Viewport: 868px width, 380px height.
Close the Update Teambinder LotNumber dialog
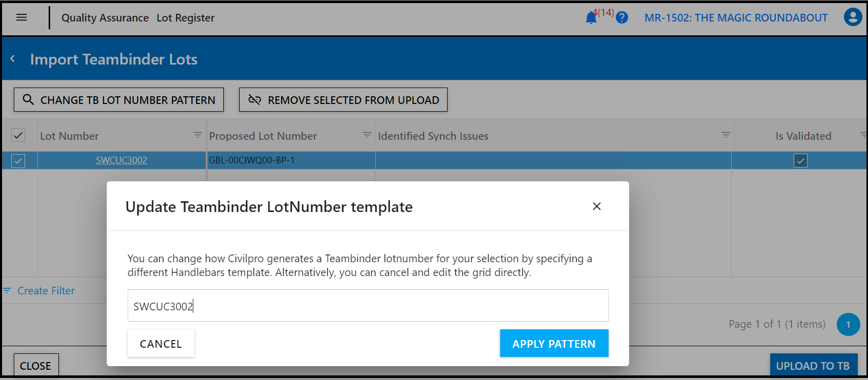(x=597, y=206)
